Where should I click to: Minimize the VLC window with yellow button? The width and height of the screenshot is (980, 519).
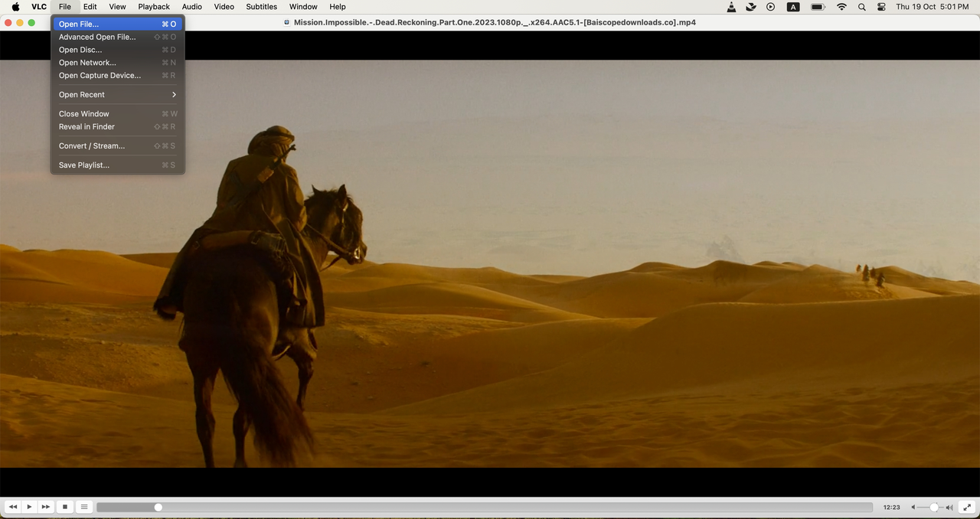pos(20,23)
